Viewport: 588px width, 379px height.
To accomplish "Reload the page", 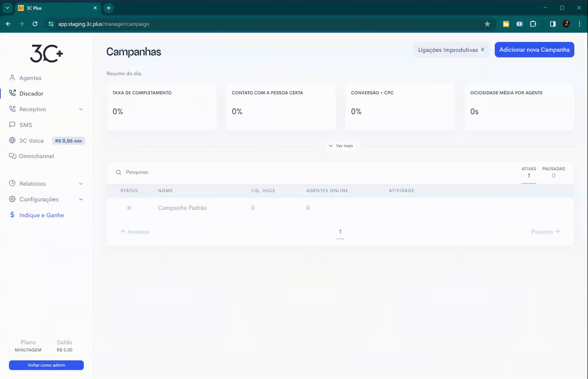I will pos(35,24).
